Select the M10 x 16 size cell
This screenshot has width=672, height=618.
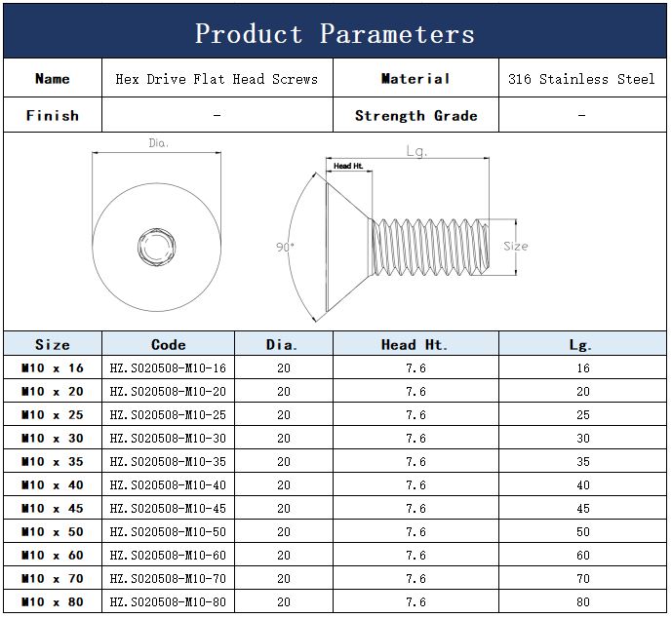[x=53, y=367]
